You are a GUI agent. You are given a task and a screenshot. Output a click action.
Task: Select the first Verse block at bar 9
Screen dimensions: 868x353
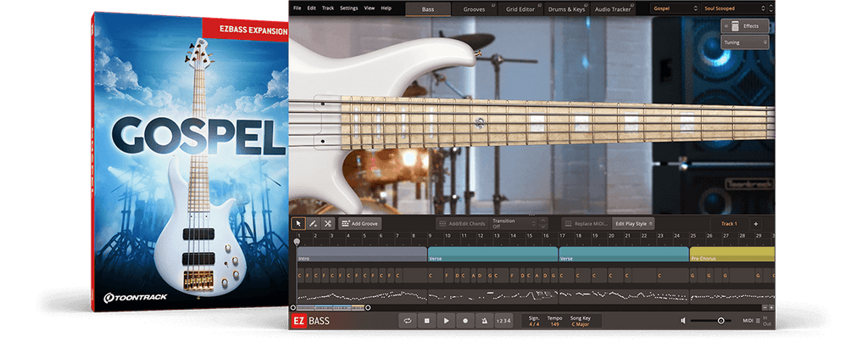click(492, 255)
